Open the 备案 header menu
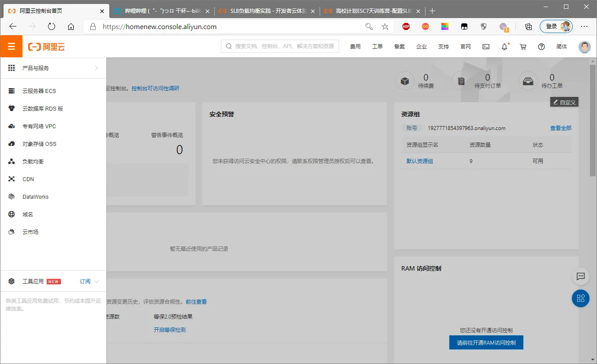 (x=399, y=46)
